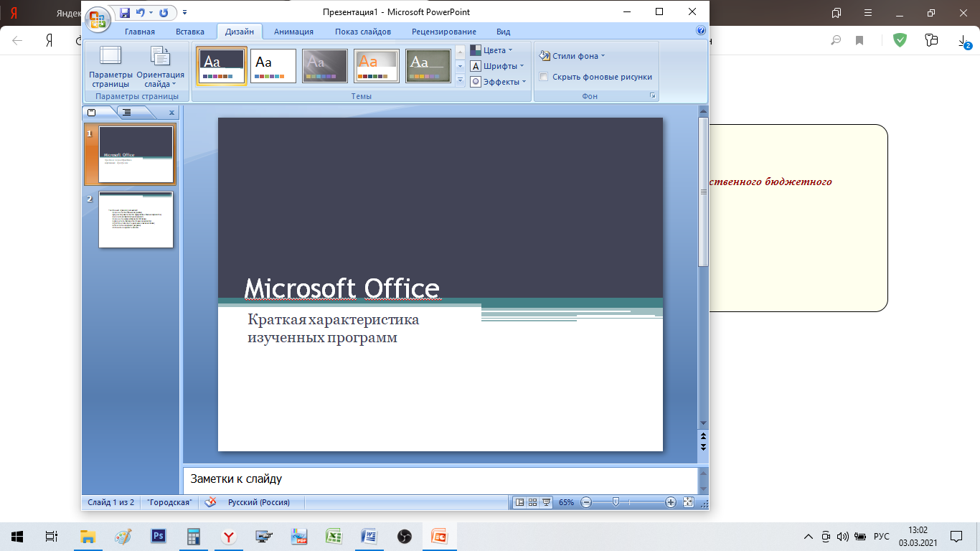Click in the Заметки к слайду notes field

(440, 480)
